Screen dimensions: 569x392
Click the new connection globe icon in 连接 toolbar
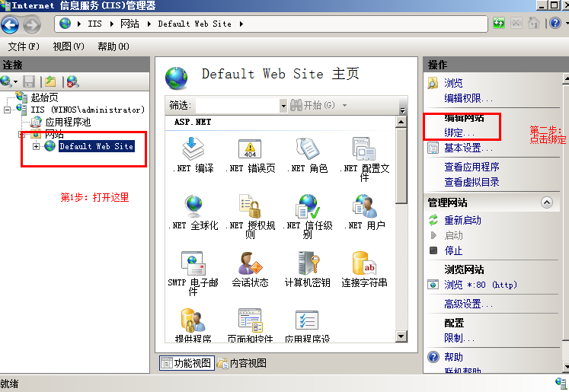6,81
